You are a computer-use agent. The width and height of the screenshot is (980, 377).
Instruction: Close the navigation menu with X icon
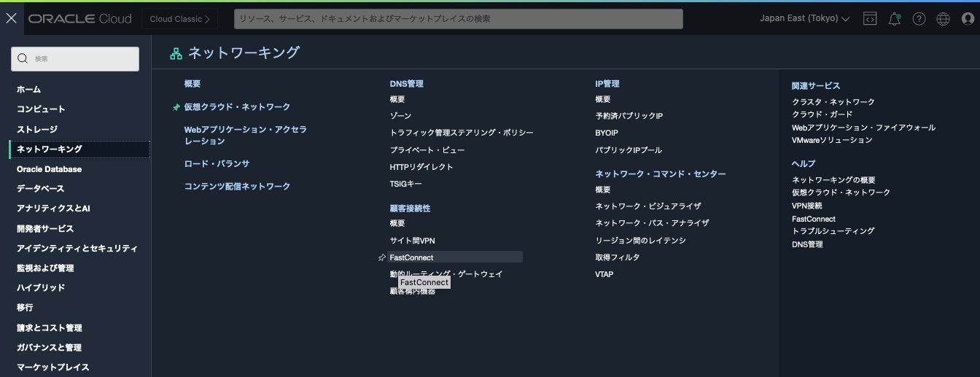[11, 18]
